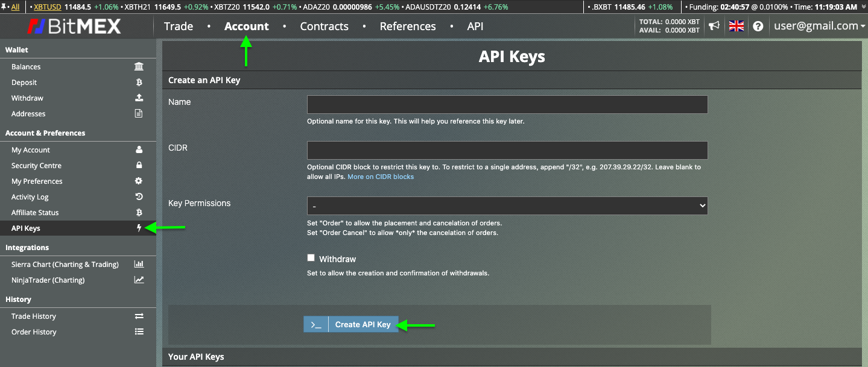The width and height of the screenshot is (868, 367).
Task: Click the Withdraw upload icon
Action: pos(139,98)
